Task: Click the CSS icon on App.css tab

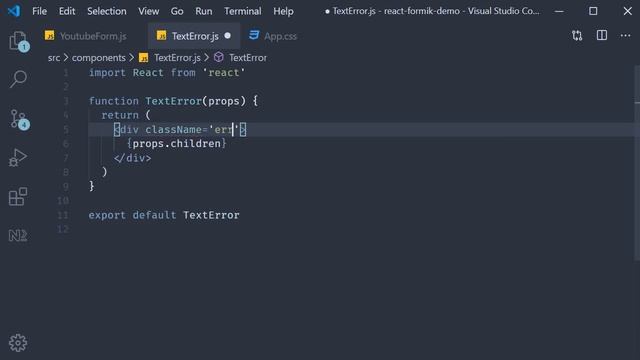Action: coord(254,36)
